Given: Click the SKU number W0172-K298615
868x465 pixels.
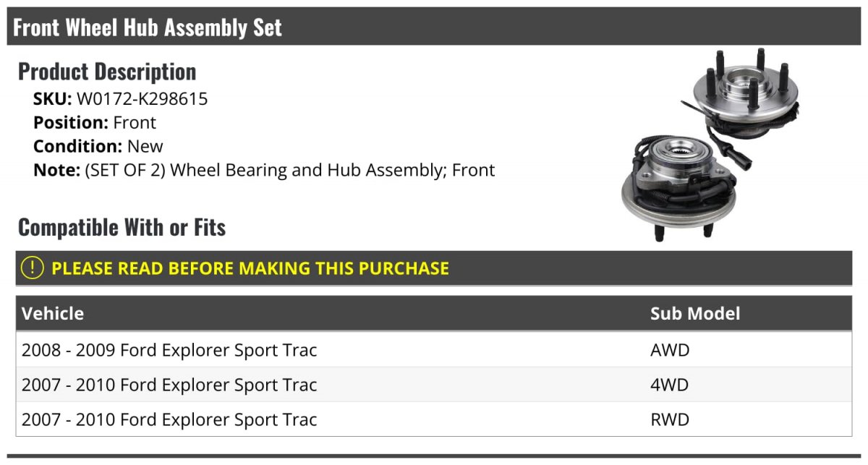Looking at the screenshot, I should coord(142,99).
